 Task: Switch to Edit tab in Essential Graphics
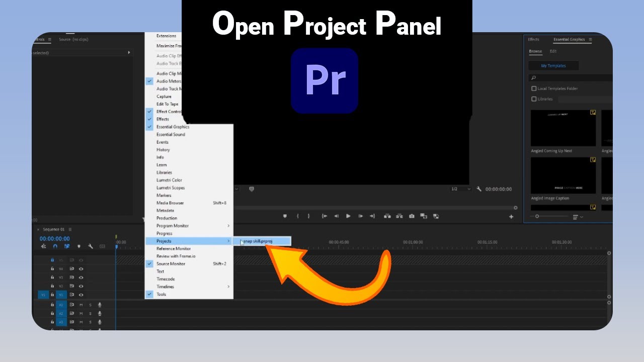pos(553,51)
